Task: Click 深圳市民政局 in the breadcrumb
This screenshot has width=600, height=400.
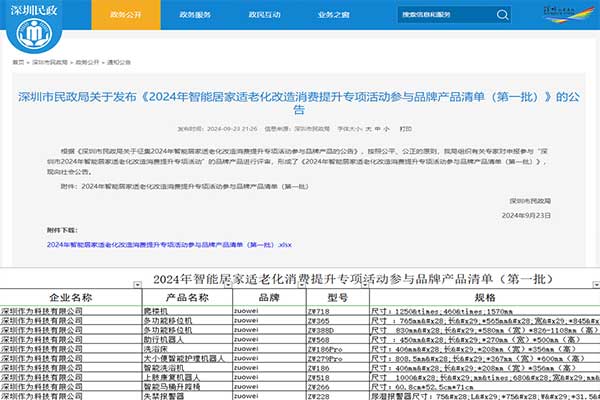Action: pyautogui.click(x=50, y=62)
